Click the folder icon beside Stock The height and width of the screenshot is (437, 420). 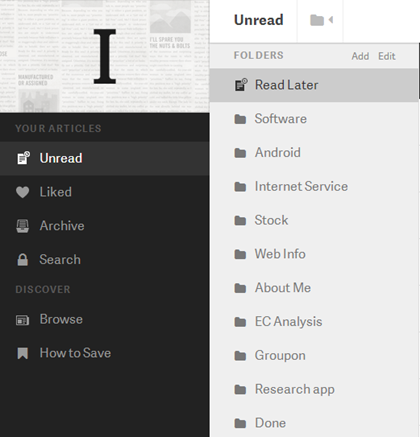(240, 220)
